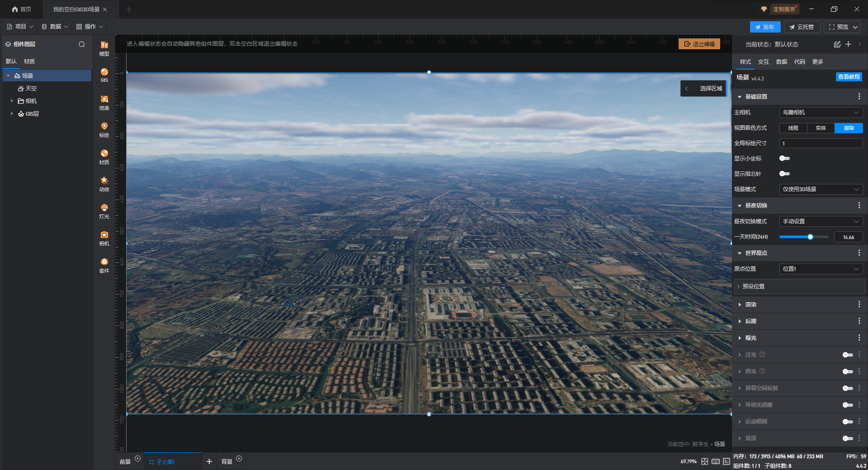Search component layers with magnifier icon

[82, 44]
